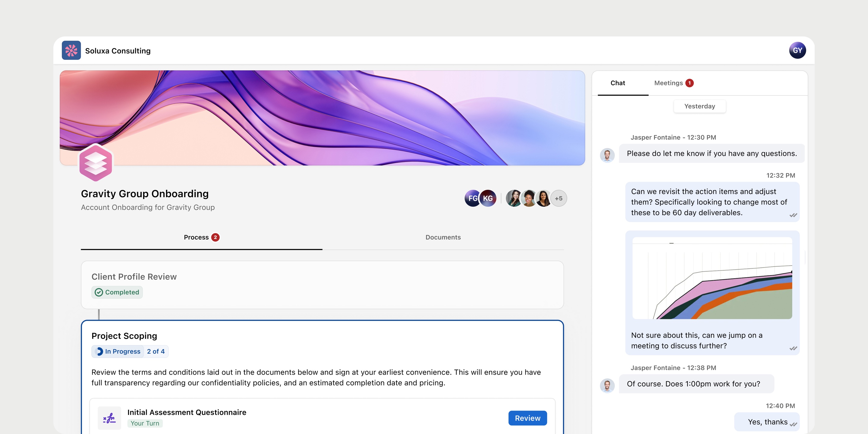
Task: Click the FG member avatar
Action: (472, 198)
